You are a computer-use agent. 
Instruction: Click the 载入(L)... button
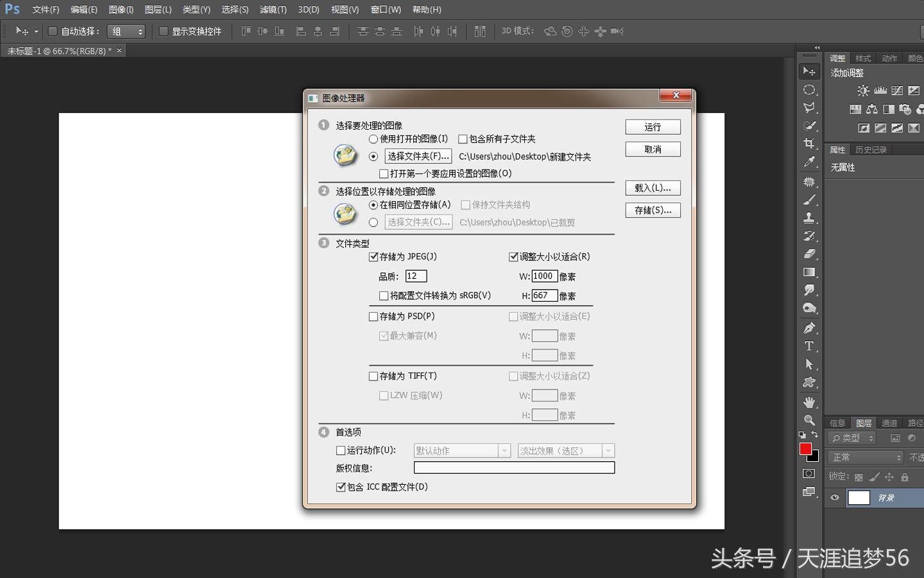pyautogui.click(x=653, y=188)
